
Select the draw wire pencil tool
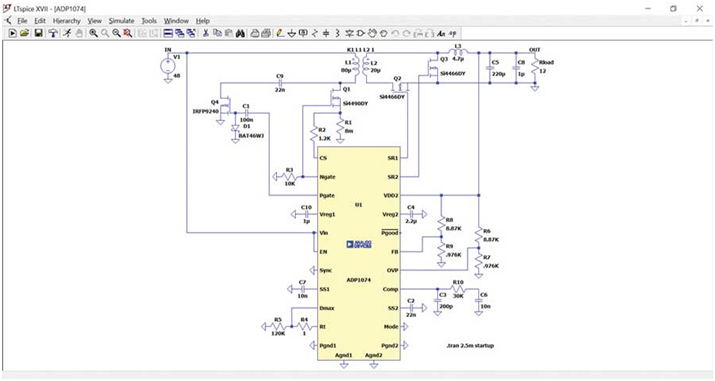280,33
